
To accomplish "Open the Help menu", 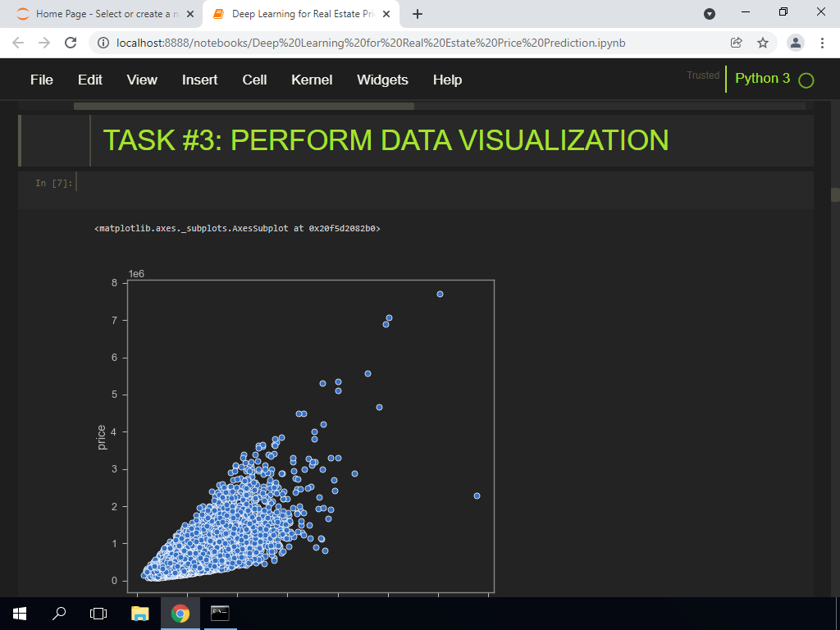I will (x=447, y=80).
